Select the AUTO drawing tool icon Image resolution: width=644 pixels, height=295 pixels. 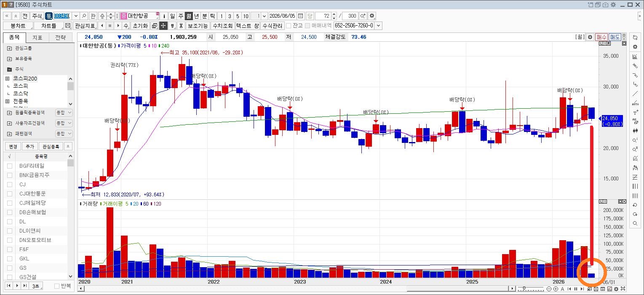click(635, 103)
